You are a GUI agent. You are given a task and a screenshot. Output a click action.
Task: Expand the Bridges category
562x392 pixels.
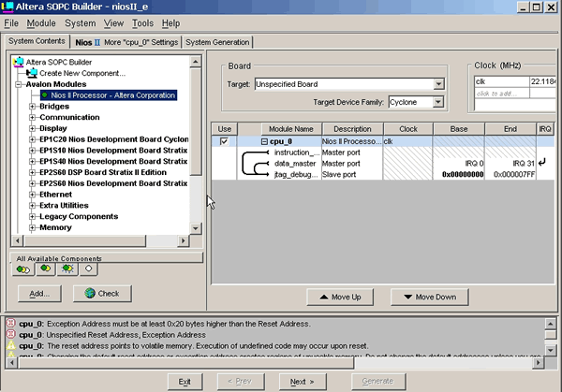[x=32, y=107]
